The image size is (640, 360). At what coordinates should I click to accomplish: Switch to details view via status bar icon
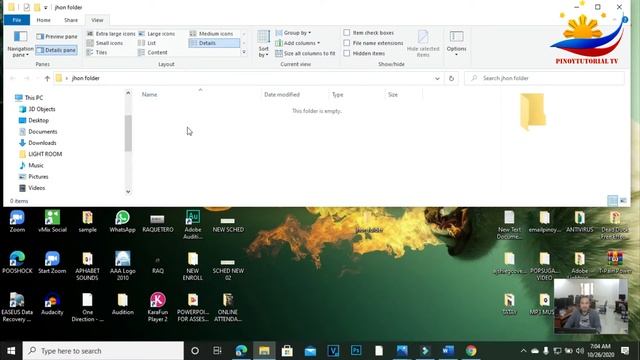[x=613, y=200]
